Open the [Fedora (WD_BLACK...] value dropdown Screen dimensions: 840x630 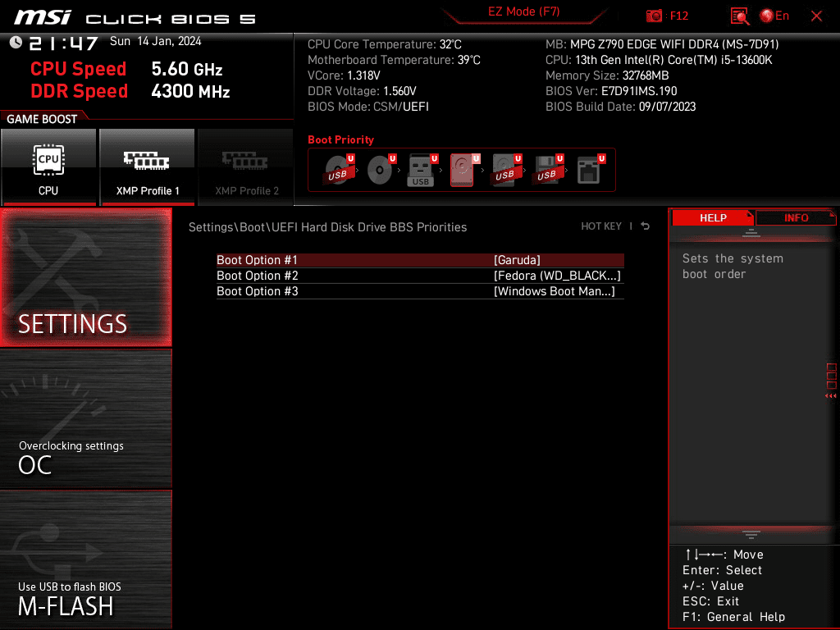click(557, 276)
